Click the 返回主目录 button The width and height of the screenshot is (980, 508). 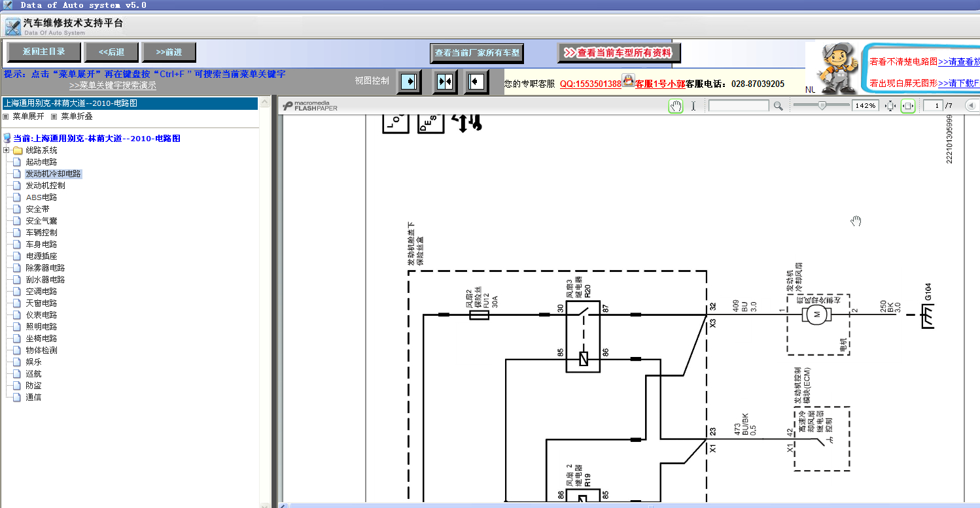(x=44, y=52)
